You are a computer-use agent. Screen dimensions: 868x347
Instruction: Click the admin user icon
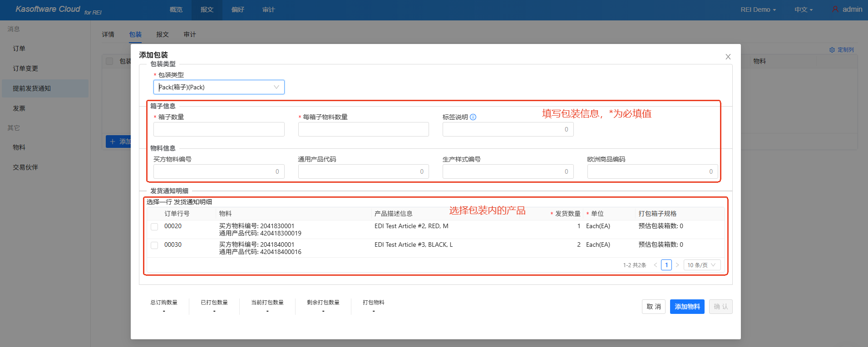click(835, 9)
